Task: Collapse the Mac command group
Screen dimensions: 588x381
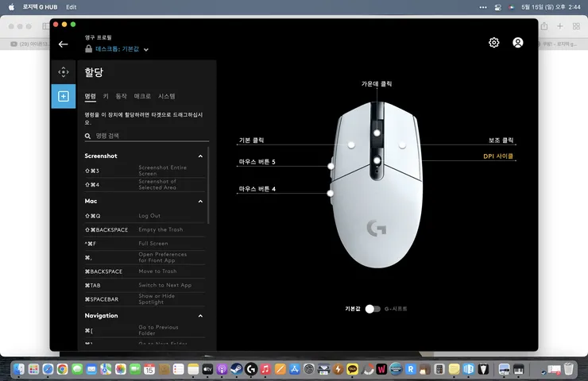Action: (200, 202)
